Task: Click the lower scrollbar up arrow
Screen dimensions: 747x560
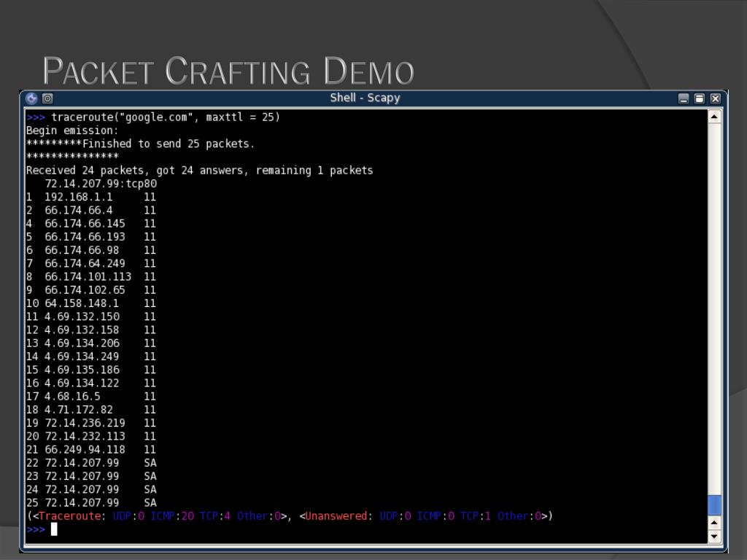Action: click(x=714, y=523)
